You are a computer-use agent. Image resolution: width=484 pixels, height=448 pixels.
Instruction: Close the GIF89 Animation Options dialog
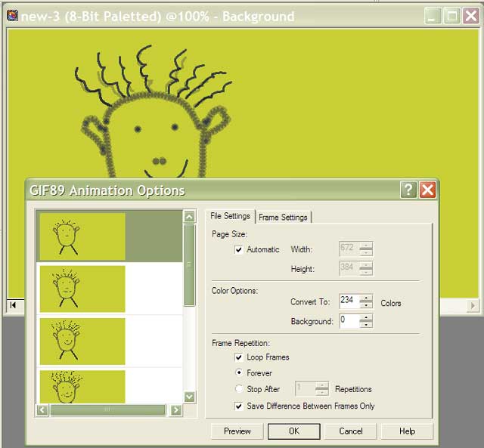pos(427,190)
